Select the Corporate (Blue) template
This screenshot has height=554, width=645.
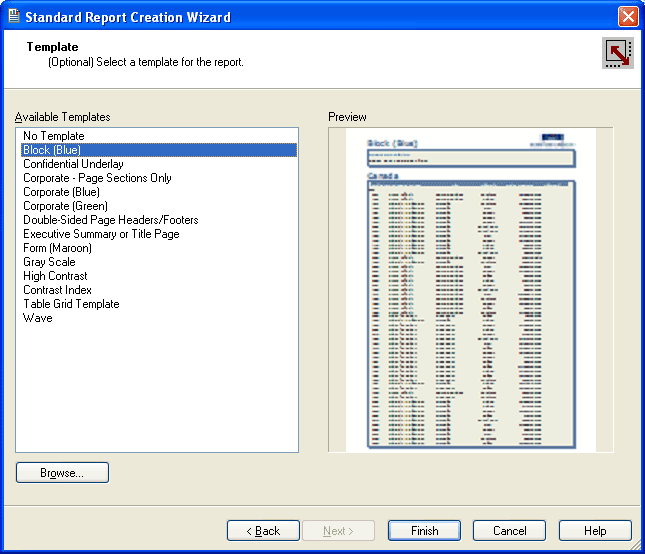click(61, 192)
